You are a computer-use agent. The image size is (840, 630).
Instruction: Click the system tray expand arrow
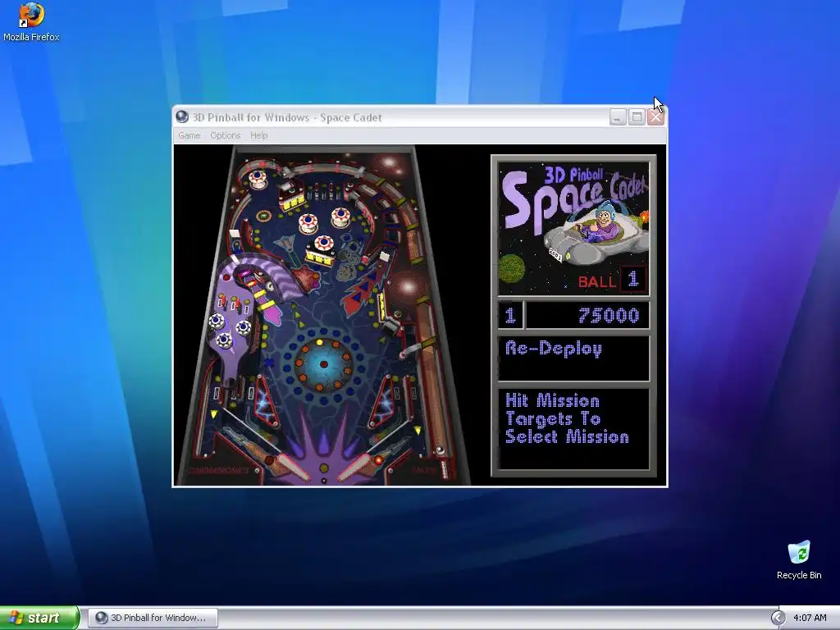[x=778, y=618]
